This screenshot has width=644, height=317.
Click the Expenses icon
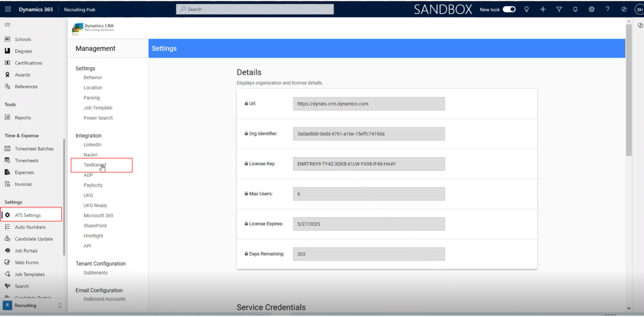(7, 172)
